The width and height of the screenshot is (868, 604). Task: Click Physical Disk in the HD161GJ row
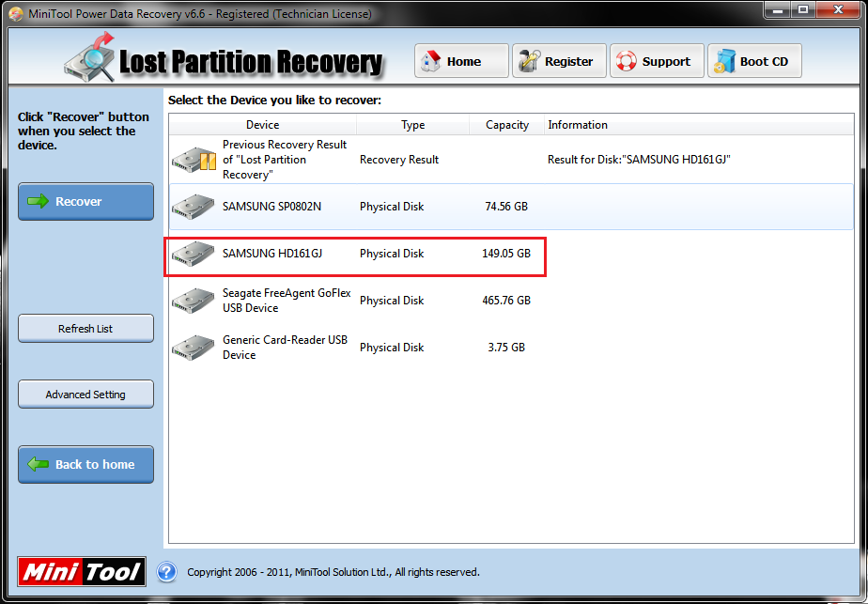point(392,254)
